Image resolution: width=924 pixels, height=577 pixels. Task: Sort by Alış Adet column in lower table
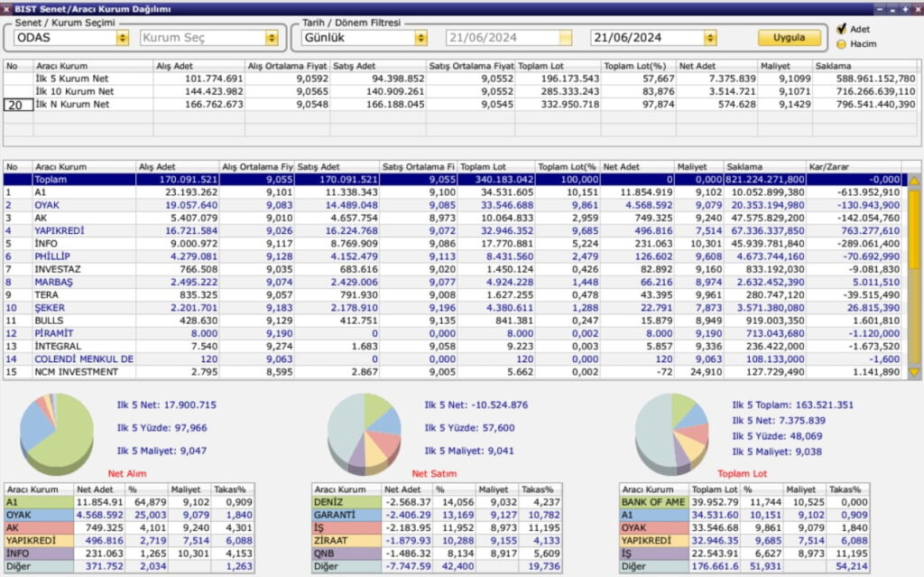click(x=178, y=167)
